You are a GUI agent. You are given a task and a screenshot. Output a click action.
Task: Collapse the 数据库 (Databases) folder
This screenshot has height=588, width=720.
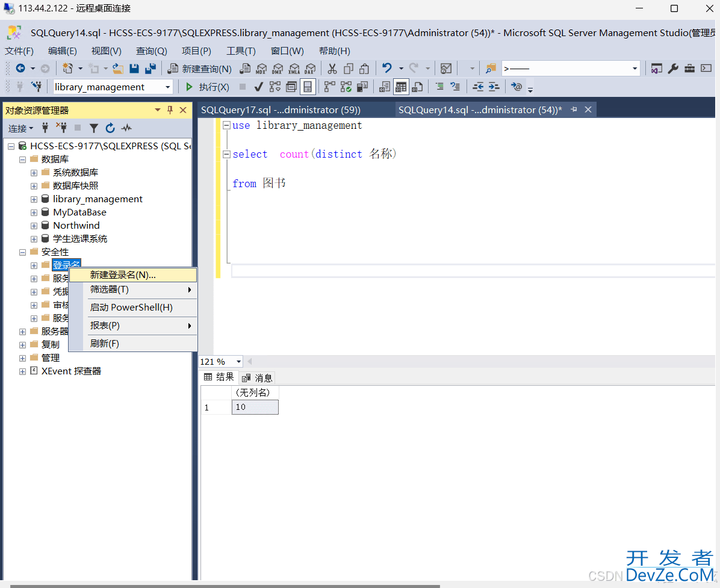coord(22,159)
